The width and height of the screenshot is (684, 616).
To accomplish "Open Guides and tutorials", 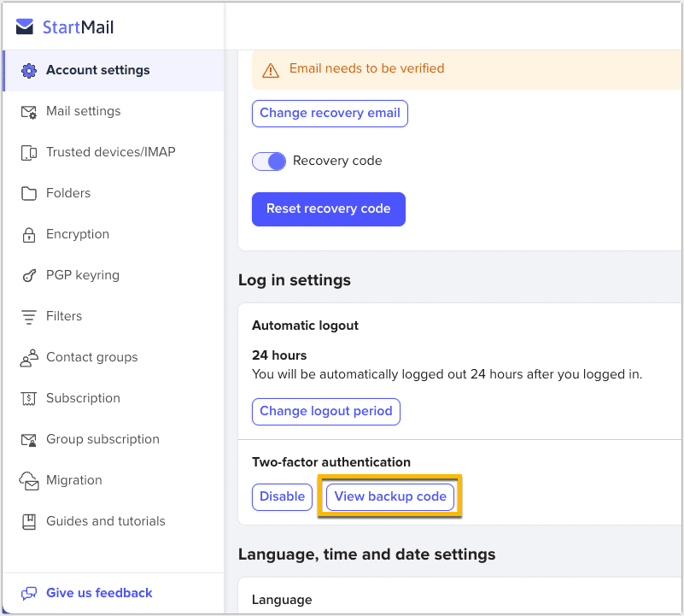I will point(105,521).
